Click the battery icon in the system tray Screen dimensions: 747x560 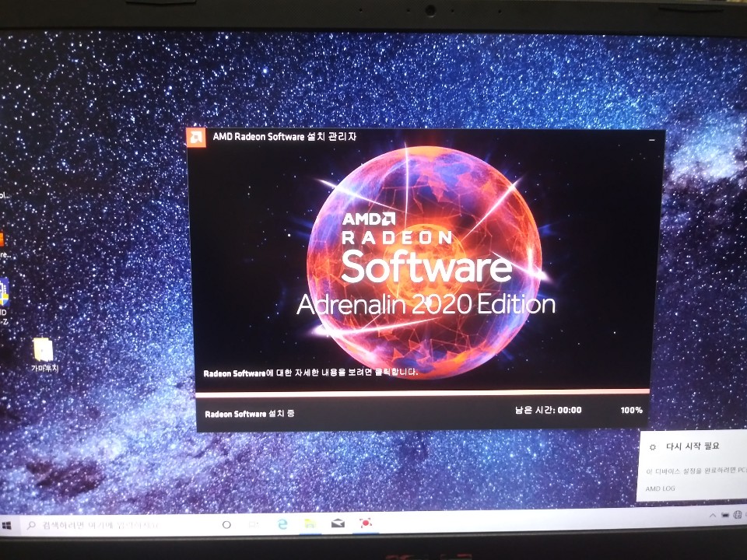point(724,515)
